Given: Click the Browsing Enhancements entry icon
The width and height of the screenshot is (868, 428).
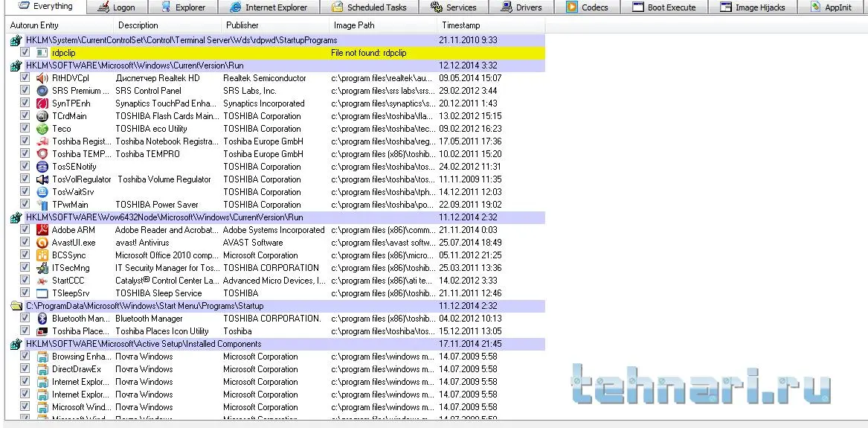Looking at the screenshot, I should tap(42, 357).
